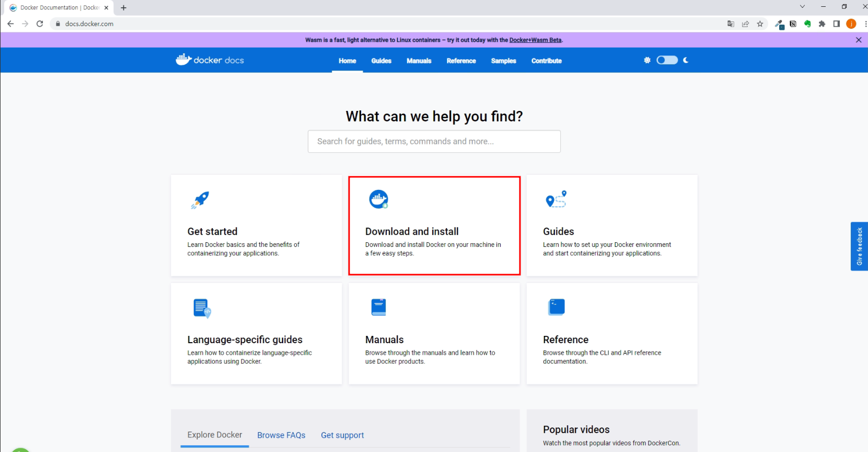Click the moon dark-mode icon
The width and height of the screenshot is (868, 452).
pyautogui.click(x=686, y=60)
